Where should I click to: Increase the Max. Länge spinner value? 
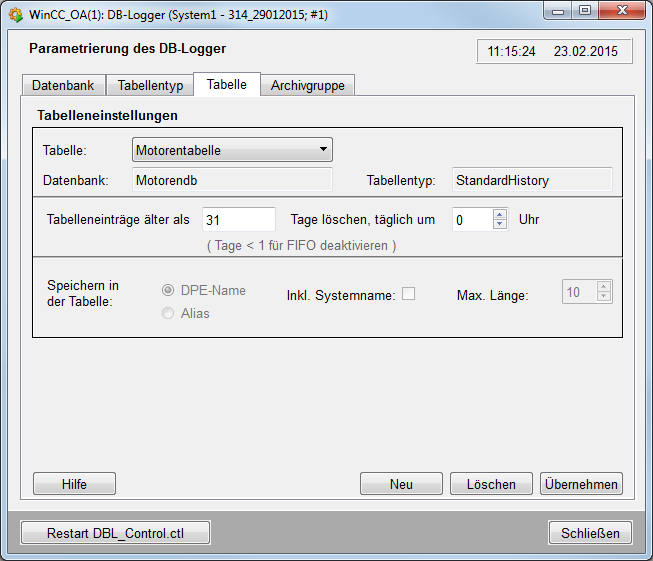tap(603, 287)
